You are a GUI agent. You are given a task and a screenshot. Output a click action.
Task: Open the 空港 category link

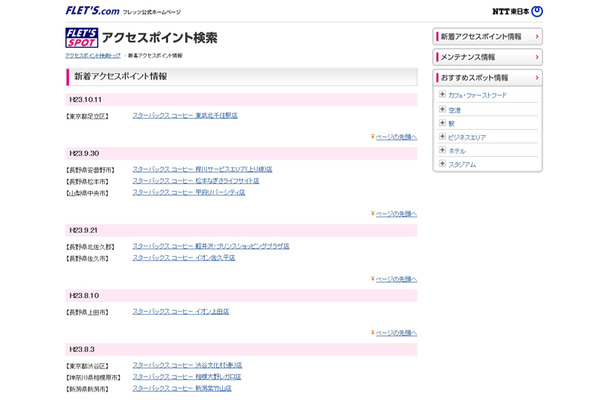point(454,111)
